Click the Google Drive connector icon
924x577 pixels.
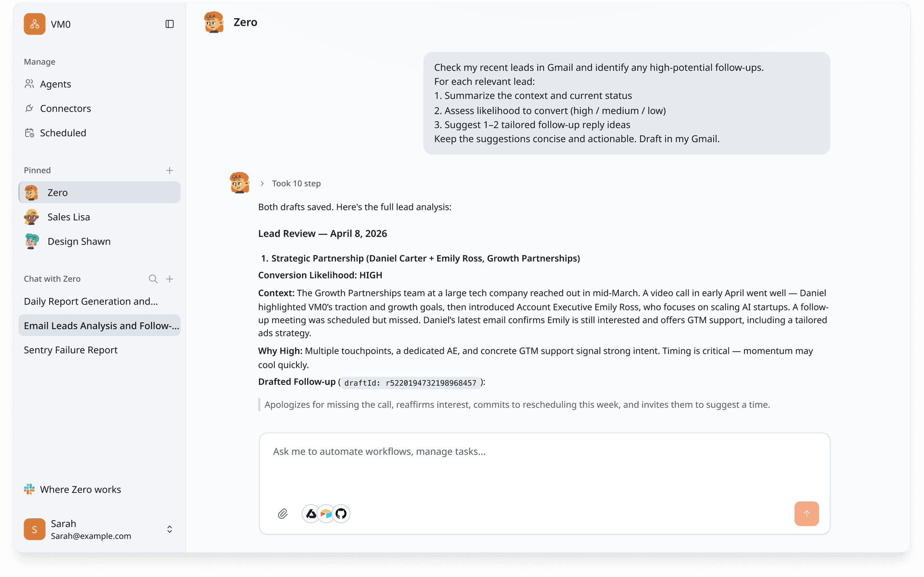(311, 514)
